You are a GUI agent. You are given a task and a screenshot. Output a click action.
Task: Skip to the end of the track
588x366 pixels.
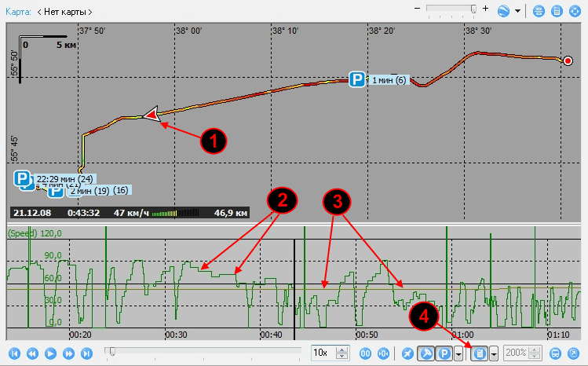(x=88, y=353)
